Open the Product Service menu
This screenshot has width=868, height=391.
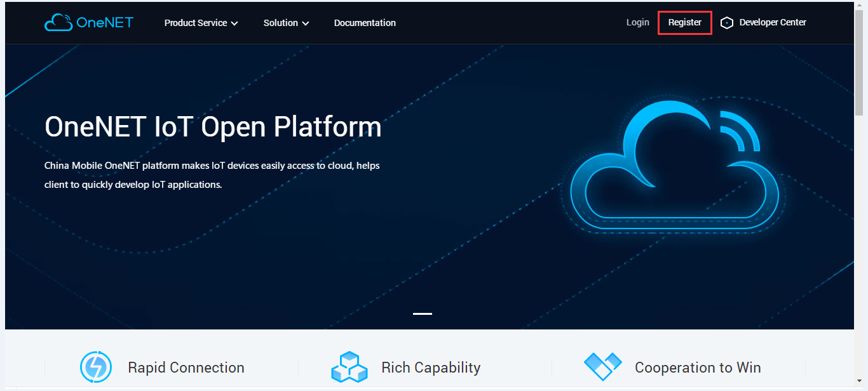(x=201, y=23)
